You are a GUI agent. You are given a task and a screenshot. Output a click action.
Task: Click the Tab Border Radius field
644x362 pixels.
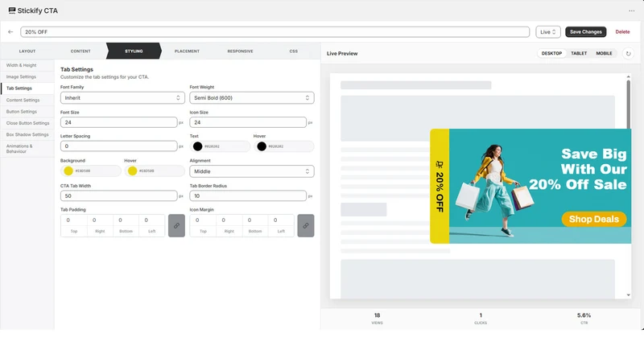click(248, 195)
